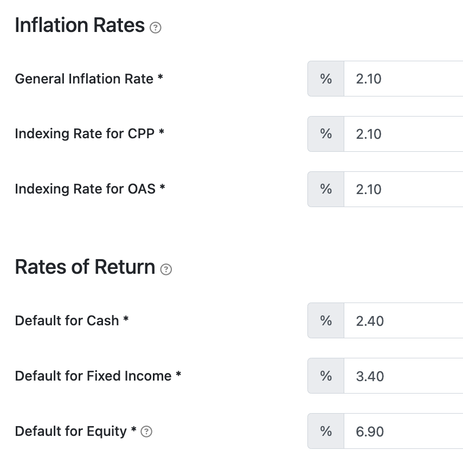Click the percent symbol for OAS indexing
Viewport: 463px width, 476px height.
326,189
